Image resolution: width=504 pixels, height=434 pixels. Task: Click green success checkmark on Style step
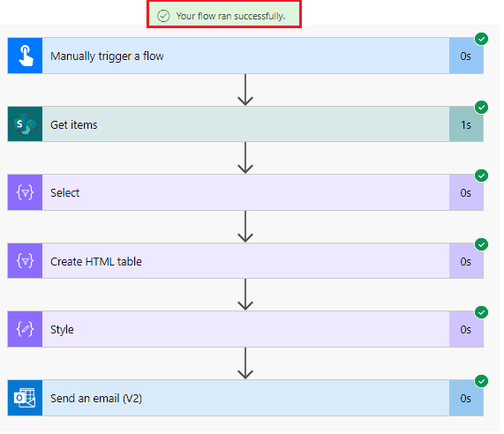[481, 312]
